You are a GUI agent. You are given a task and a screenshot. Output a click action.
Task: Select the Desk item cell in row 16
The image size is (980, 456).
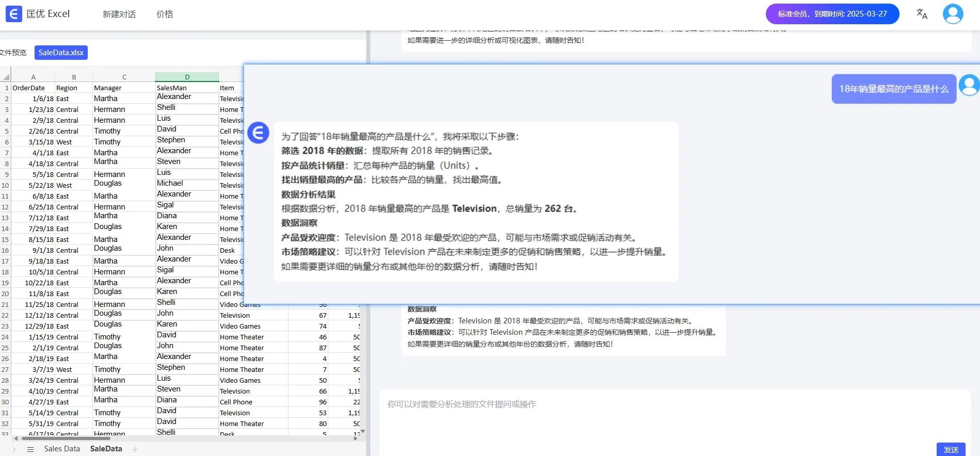(231, 250)
